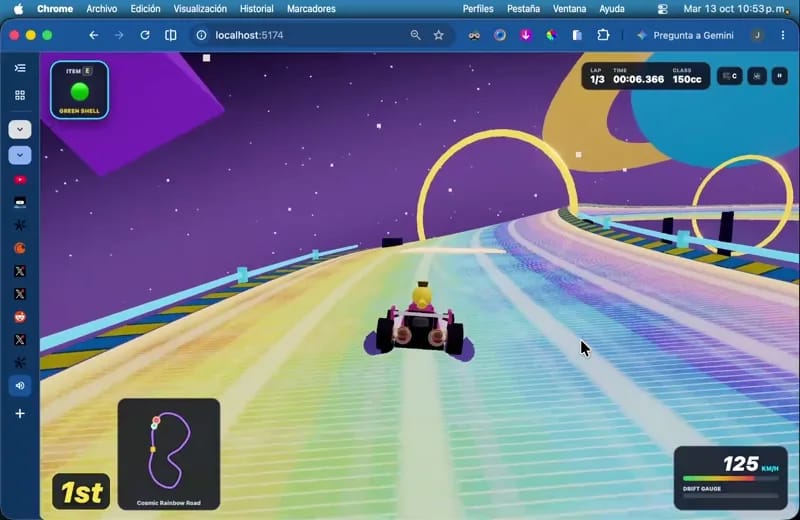The image size is (800, 520).
Task: Click the menu bar date and time
Action: pyautogui.click(x=735, y=9)
